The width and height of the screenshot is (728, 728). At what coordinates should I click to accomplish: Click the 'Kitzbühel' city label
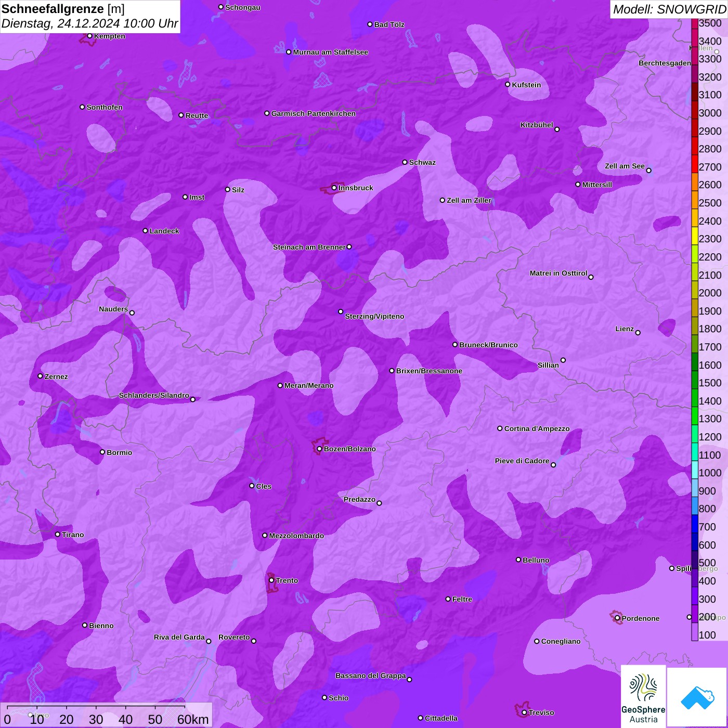537,125
